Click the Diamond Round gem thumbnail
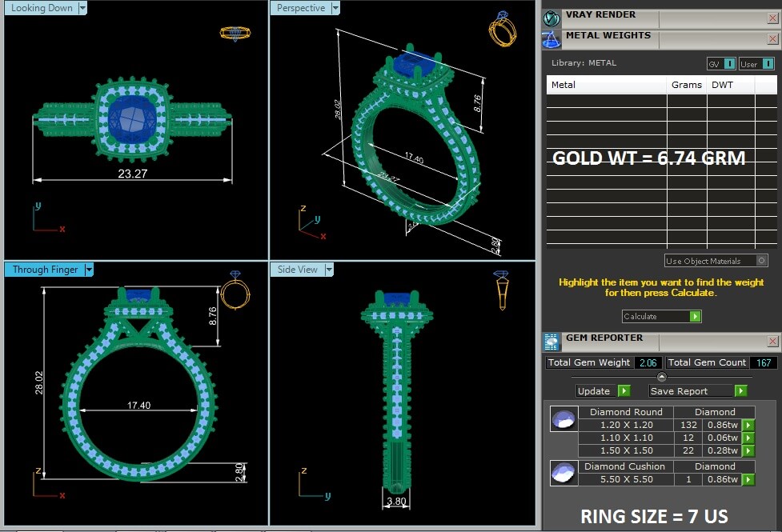782x532 pixels. click(x=563, y=419)
